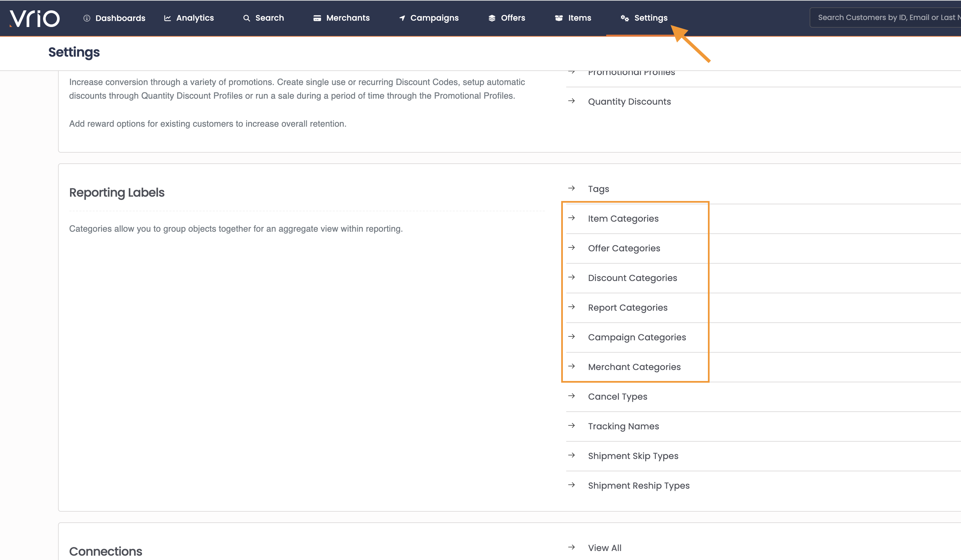The width and height of the screenshot is (961, 560).
Task: Click the Settings gears icon
Action: 625,18
